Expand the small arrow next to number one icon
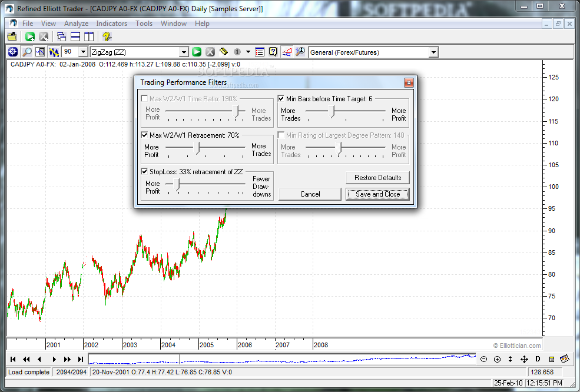Screen dimensions: 580x392 (248, 52)
